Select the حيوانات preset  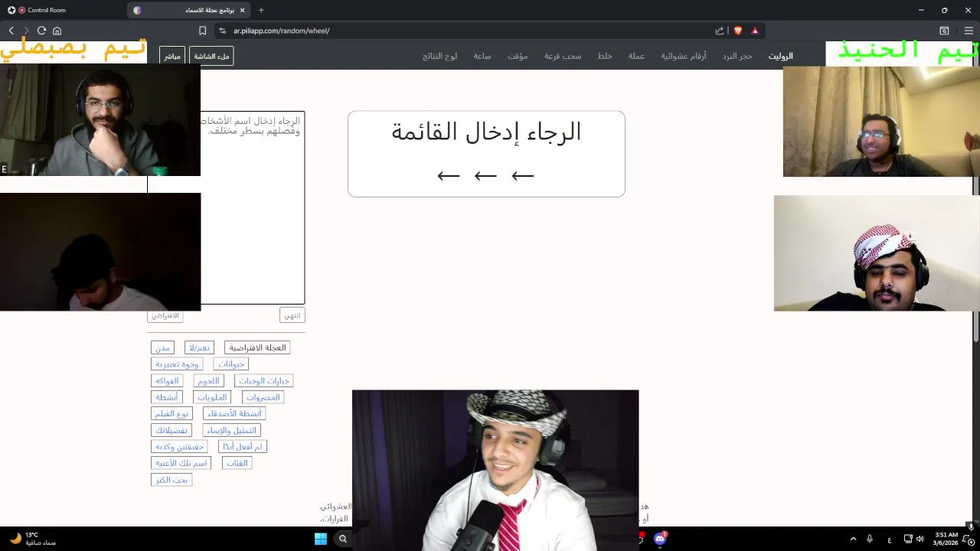click(231, 364)
